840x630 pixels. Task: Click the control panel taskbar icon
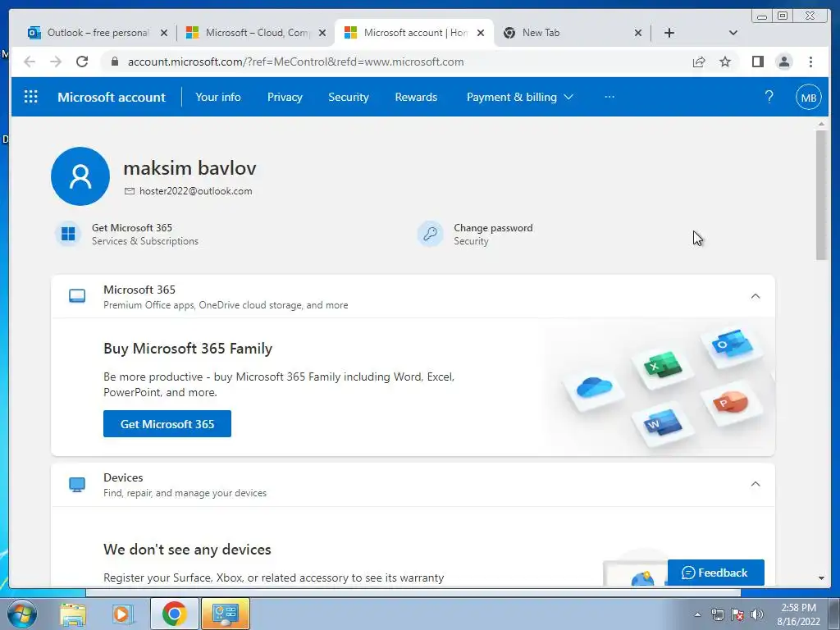(x=225, y=614)
